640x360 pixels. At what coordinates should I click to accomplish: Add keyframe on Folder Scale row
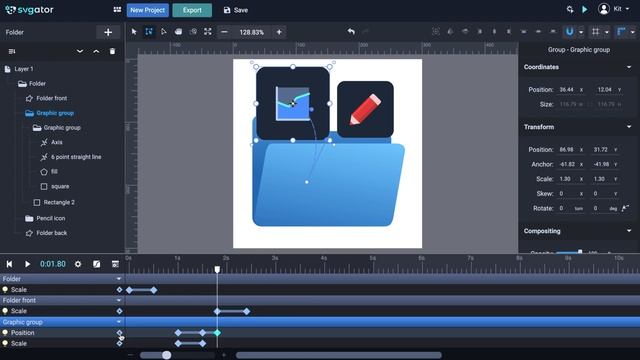(119, 290)
